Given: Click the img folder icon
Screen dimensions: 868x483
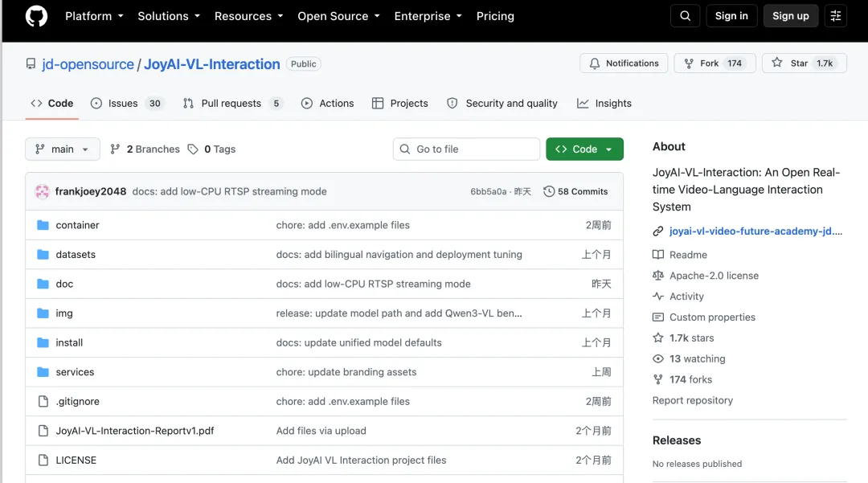Looking at the screenshot, I should (x=43, y=313).
